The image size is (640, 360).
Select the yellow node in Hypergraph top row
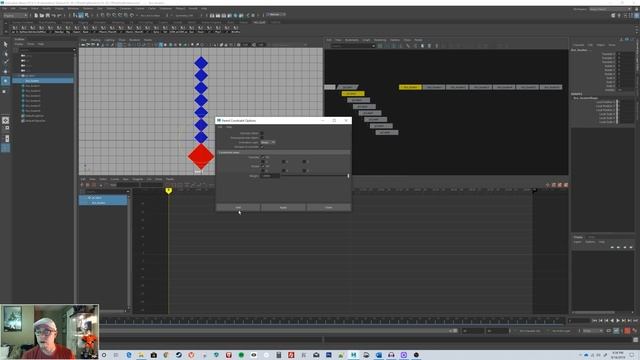(410, 87)
